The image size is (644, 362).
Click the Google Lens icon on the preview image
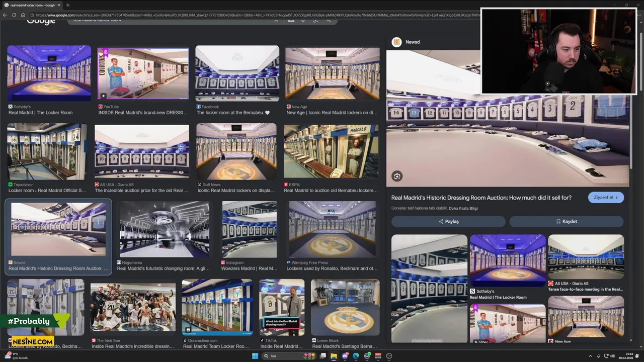[x=397, y=176]
